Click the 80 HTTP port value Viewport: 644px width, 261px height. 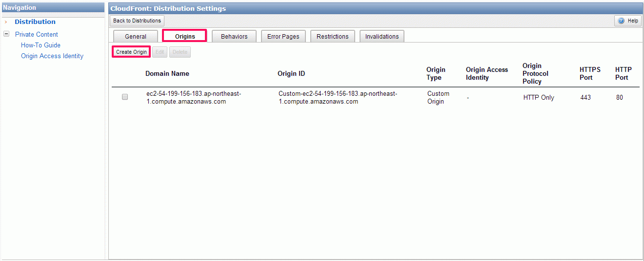click(x=620, y=98)
